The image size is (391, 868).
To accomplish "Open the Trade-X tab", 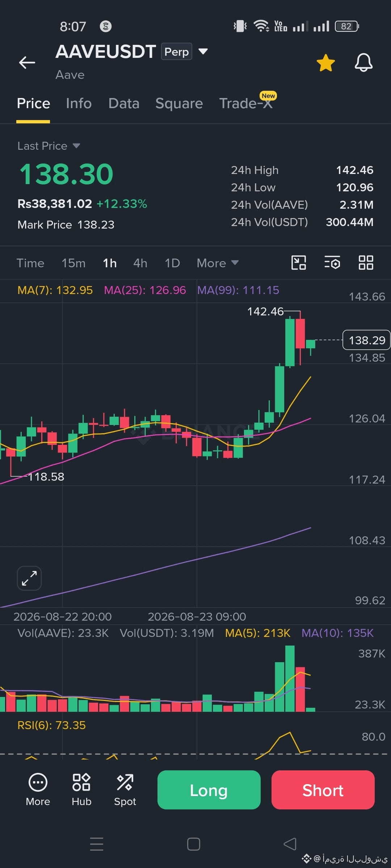I will point(246,103).
